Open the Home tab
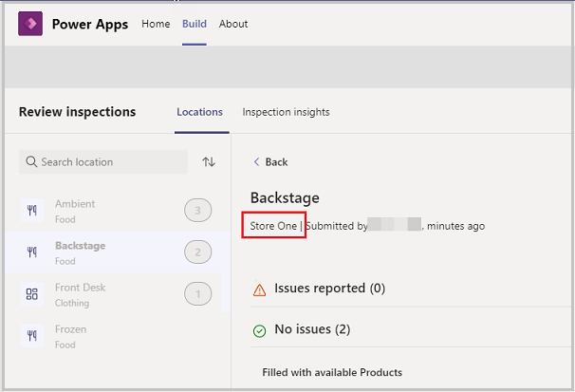 [156, 24]
